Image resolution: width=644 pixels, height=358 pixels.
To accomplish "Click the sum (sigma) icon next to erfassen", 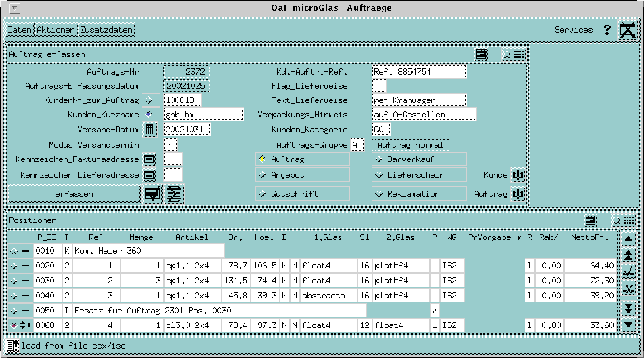I will 175,194.
